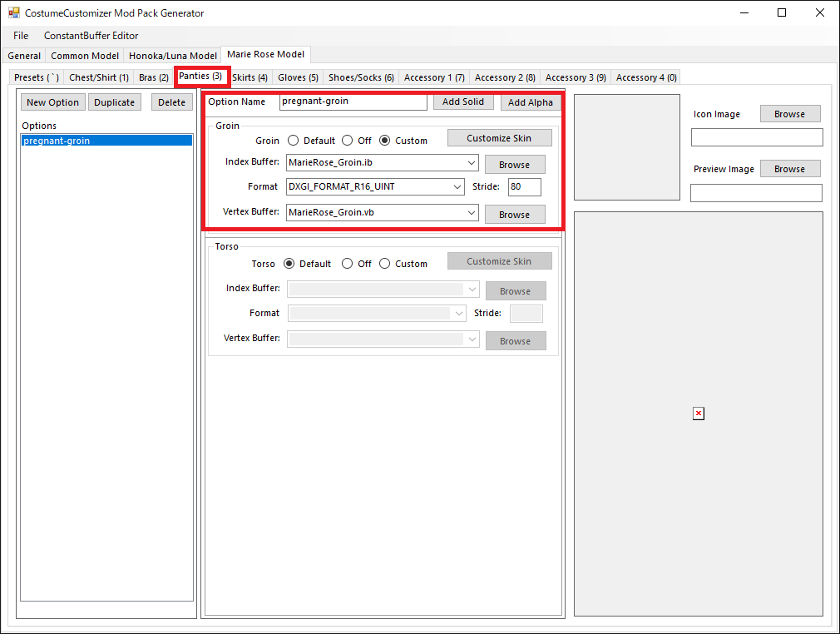
Task: Click the Groin Stride field showing 80
Action: click(525, 186)
